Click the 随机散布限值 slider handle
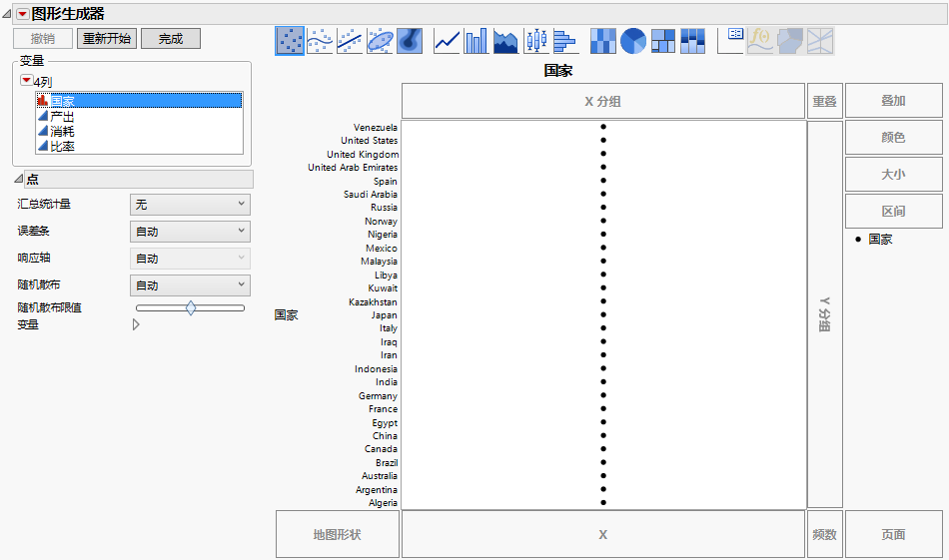The width and height of the screenshot is (949, 560). pos(190,308)
